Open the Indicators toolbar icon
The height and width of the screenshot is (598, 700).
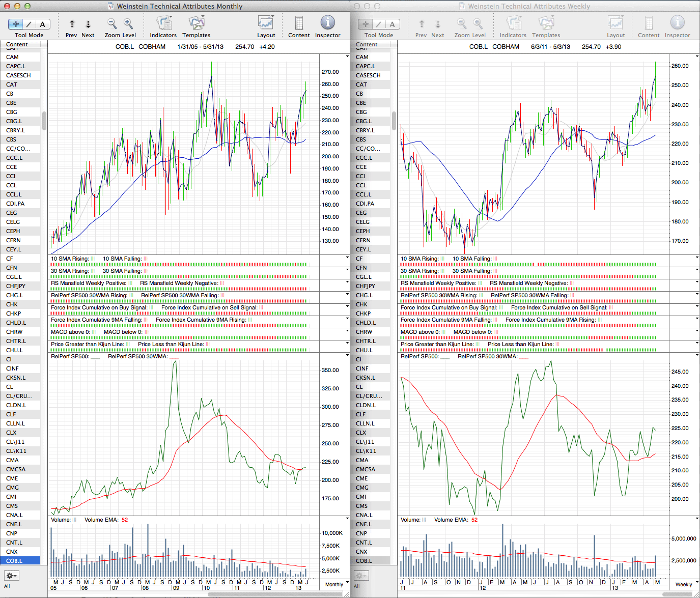(163, 23)
